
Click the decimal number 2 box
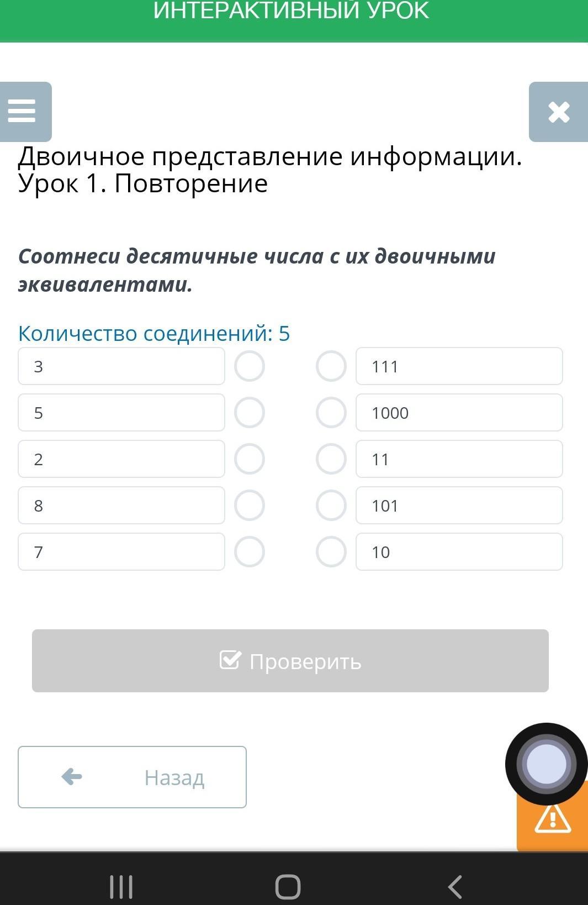point(121,459)
